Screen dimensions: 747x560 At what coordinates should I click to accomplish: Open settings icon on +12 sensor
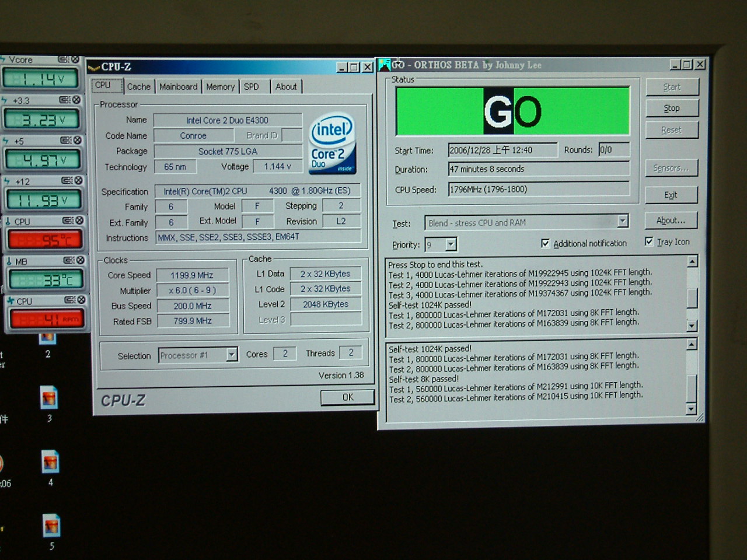(x=67, y=180)
